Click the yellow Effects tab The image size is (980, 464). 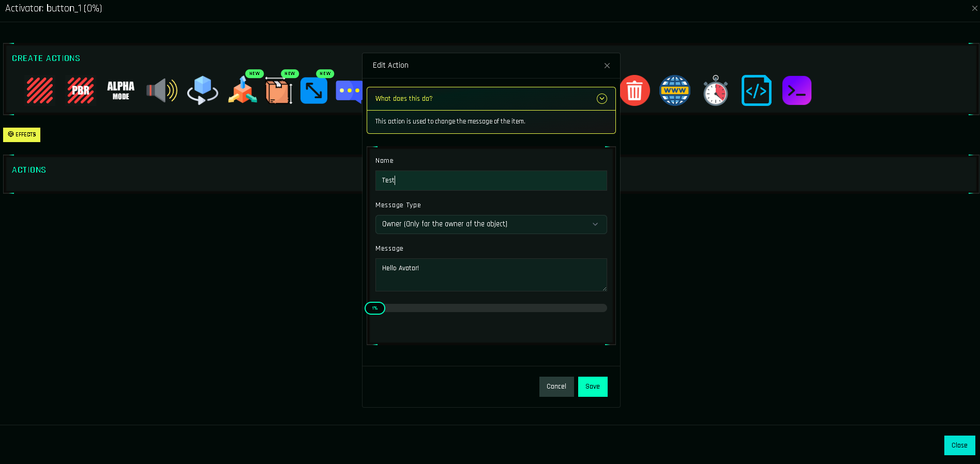point(22,135)
